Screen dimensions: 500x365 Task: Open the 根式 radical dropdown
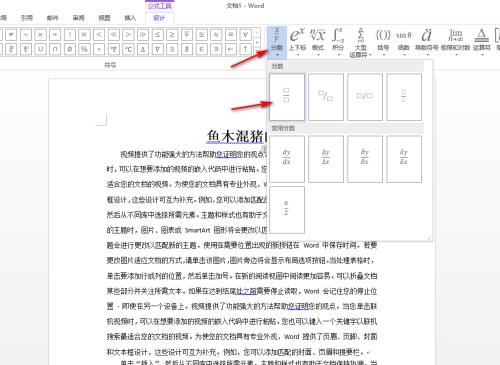tap(318, 42)
